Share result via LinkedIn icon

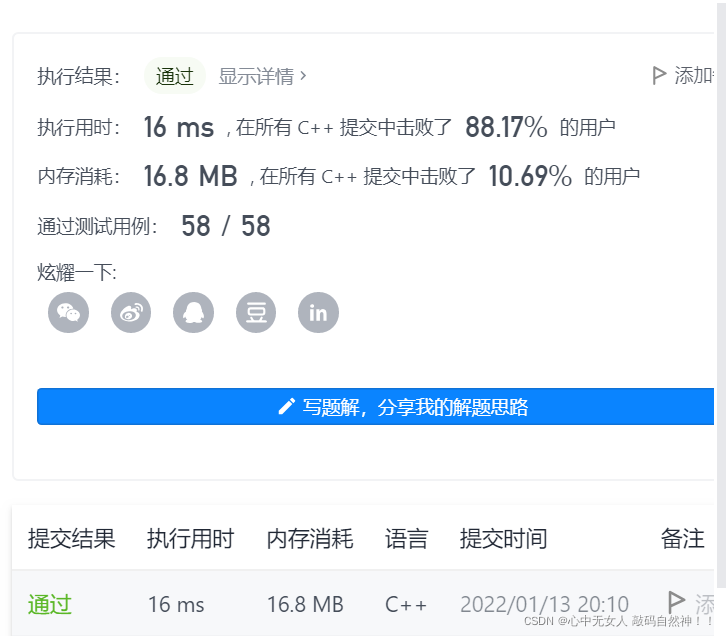[319, 312]
